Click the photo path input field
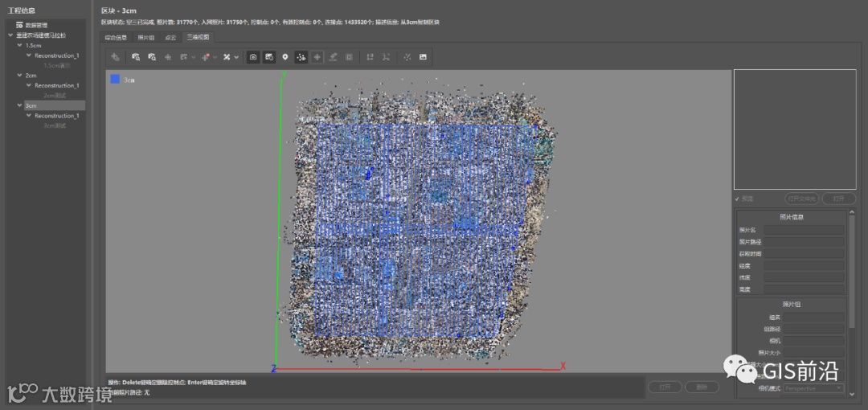The width and height of the screenshot is (868, 410). [804, 242]
